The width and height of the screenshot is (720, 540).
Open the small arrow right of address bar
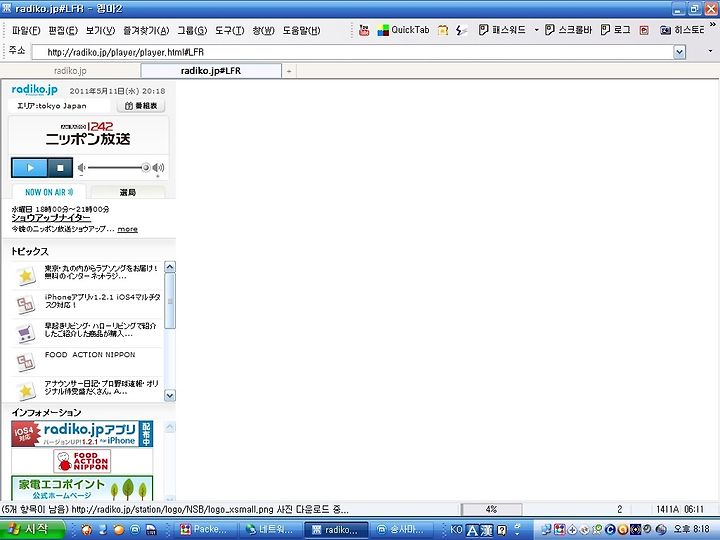click(710, 51)
